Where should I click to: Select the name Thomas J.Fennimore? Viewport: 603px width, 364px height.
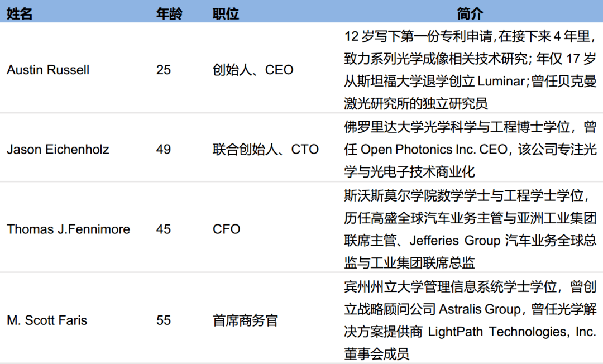(x=69, y=229)
